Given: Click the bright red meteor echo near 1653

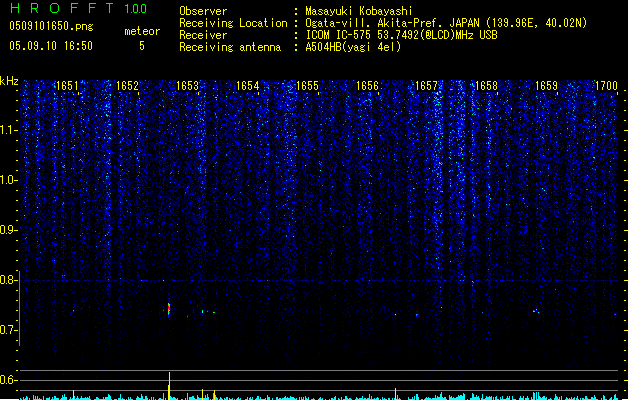Looking at the screenshot, I should (x=169, y=309).
